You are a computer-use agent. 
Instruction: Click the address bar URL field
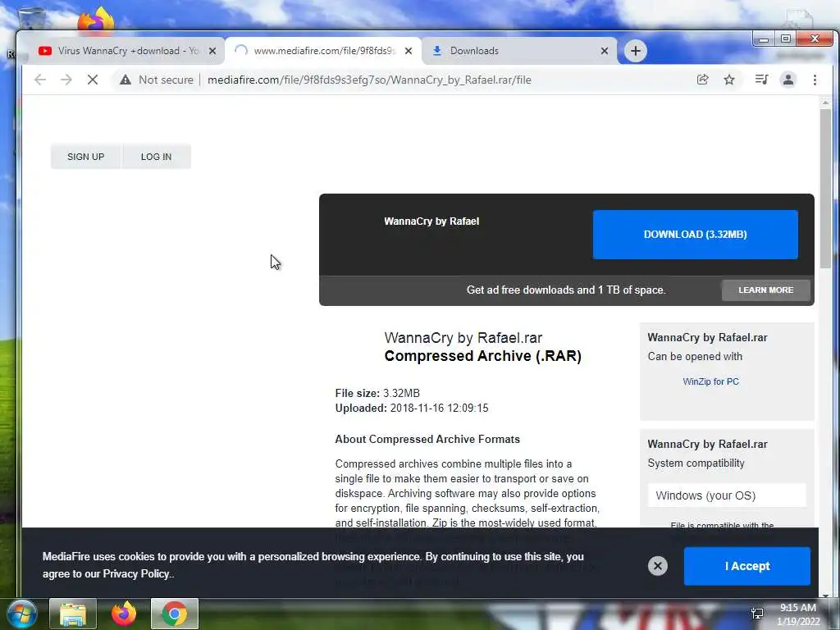369,80
